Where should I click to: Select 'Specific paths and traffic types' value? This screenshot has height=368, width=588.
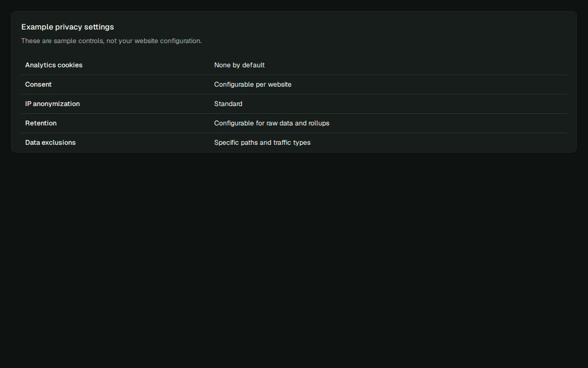(262, 143)
